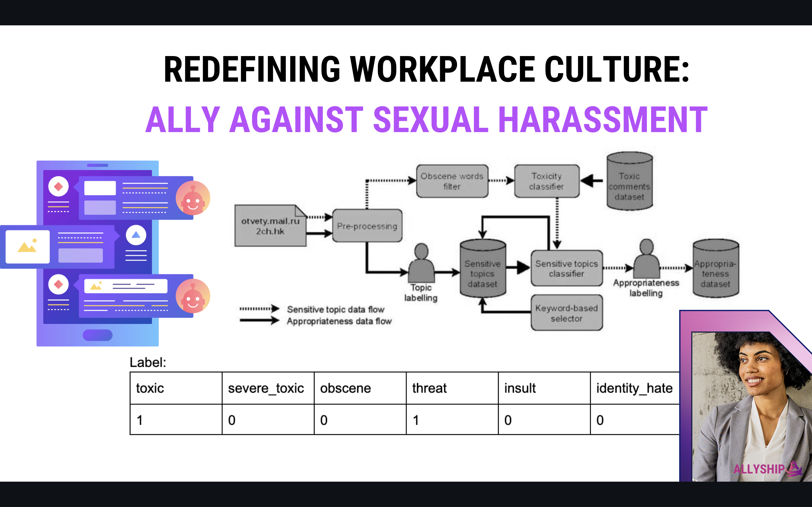Click the otvety.mail.ru document shape
This screenshot has width=812, height=507.
270,226
